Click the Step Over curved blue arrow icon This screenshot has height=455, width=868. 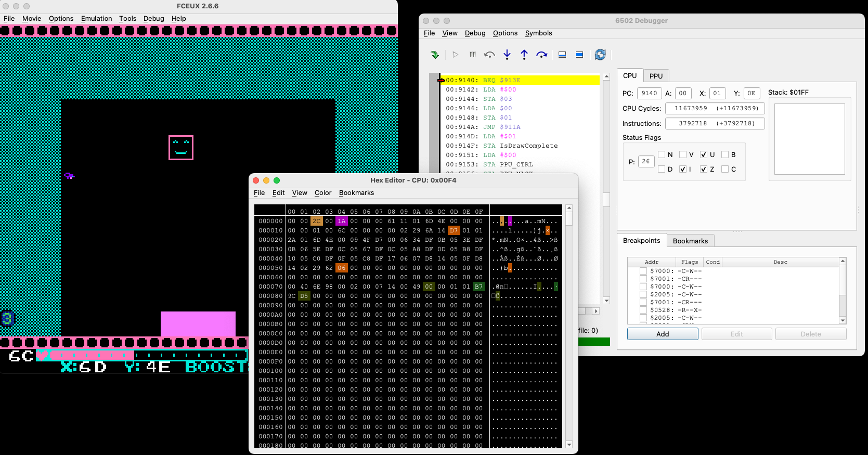[x=542, y=55]
